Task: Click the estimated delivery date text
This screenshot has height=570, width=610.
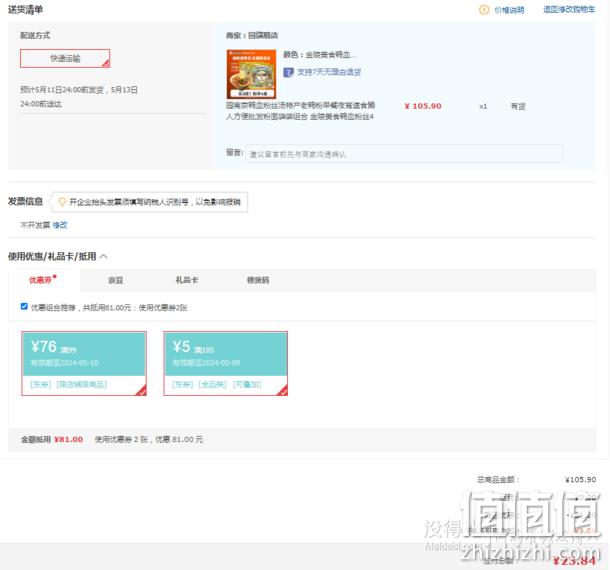Action: pyautogui.click(x=79, y=97)
